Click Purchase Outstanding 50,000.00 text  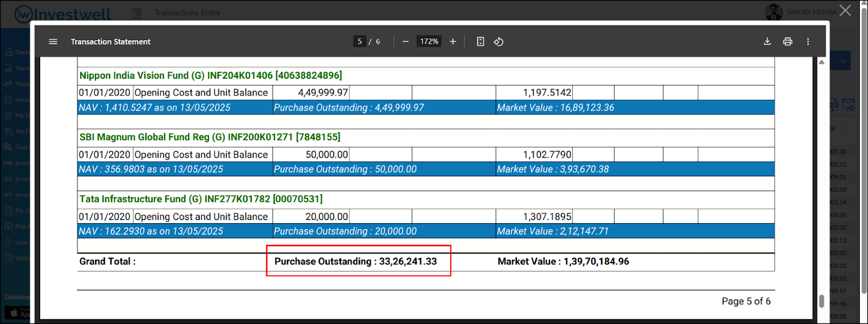pyautogui.click(x=345, y=169)
